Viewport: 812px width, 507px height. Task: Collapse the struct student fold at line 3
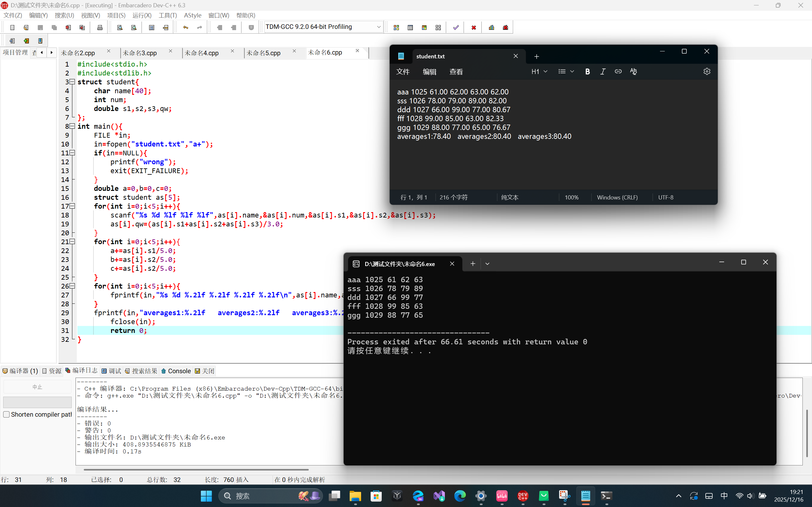pos(72,82)
